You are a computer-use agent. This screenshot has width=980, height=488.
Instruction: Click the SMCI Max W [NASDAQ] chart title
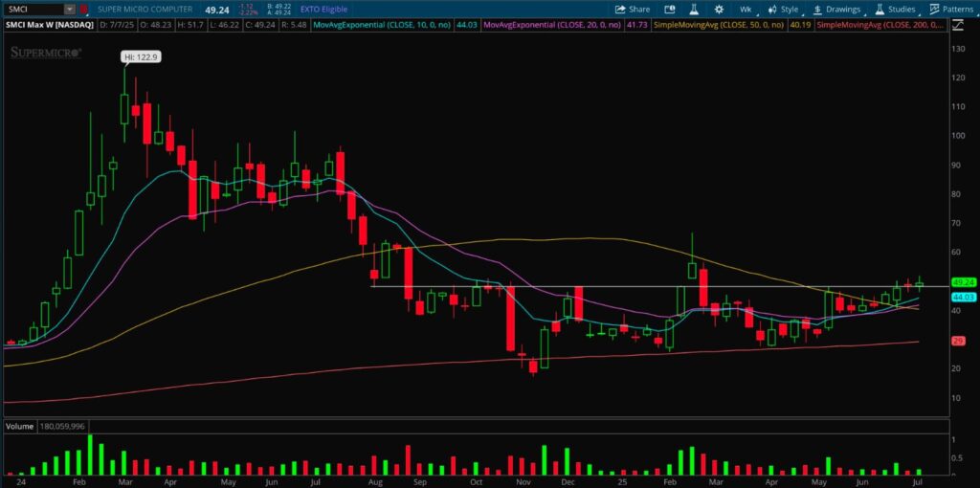(x=50, y=25)
